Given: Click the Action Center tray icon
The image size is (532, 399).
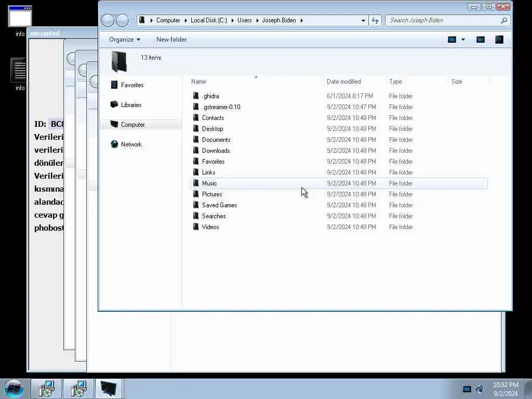Looking at the screenshot, I should click(x=467, y=389).
